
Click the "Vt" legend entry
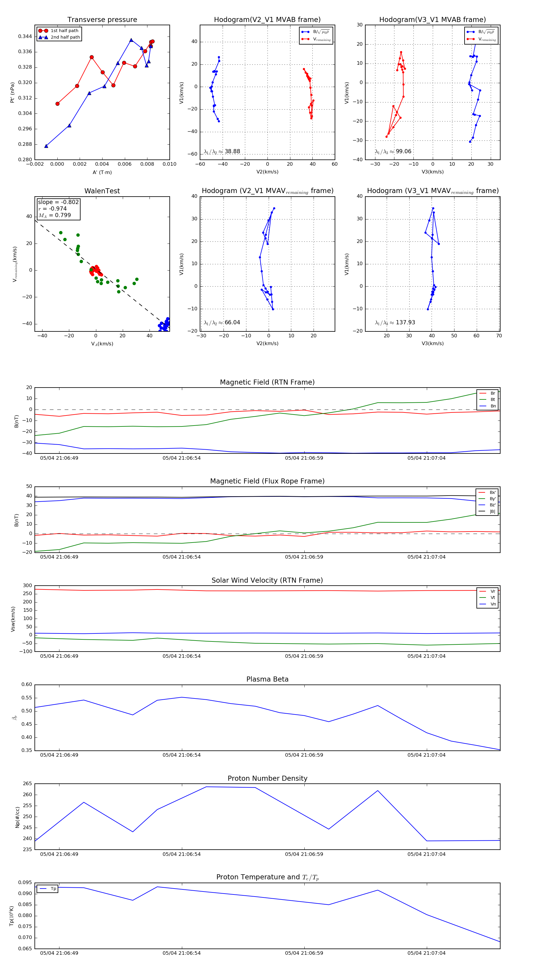487,598
